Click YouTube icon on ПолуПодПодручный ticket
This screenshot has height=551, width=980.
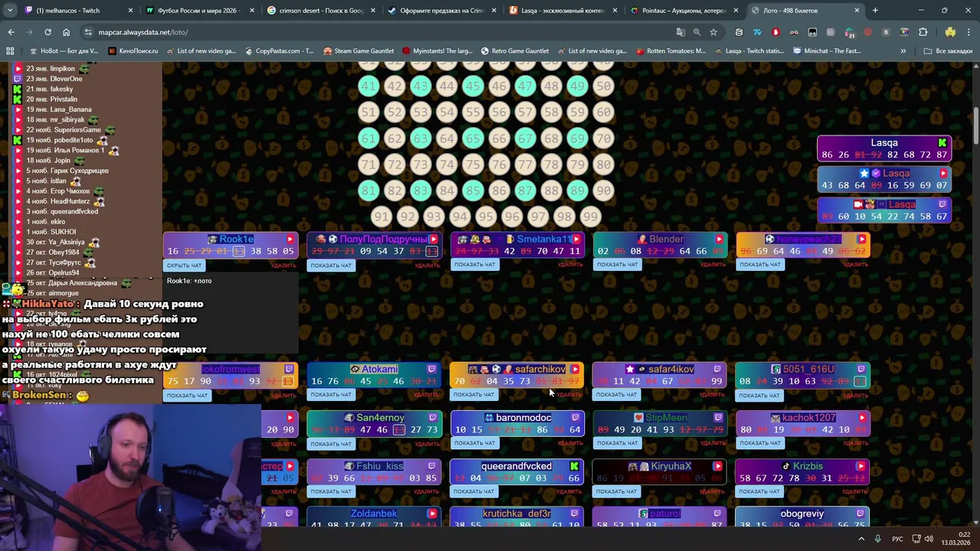[x=433, y=240]
